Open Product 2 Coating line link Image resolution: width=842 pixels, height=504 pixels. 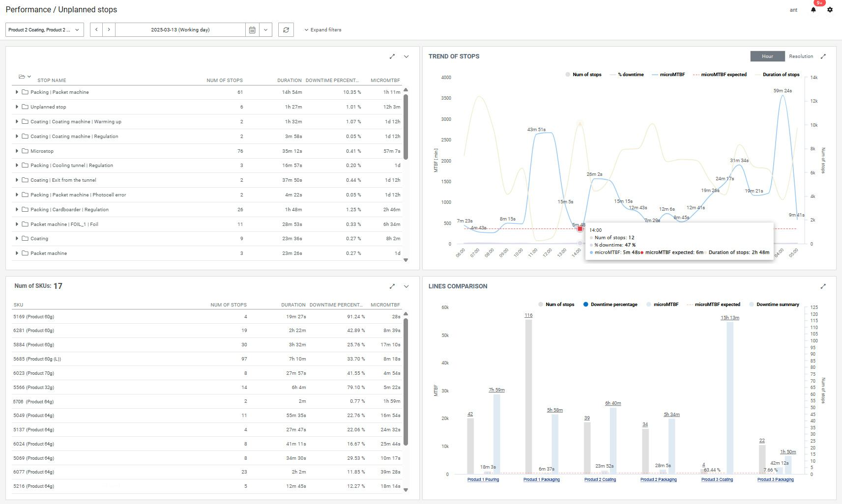point(600,479)
